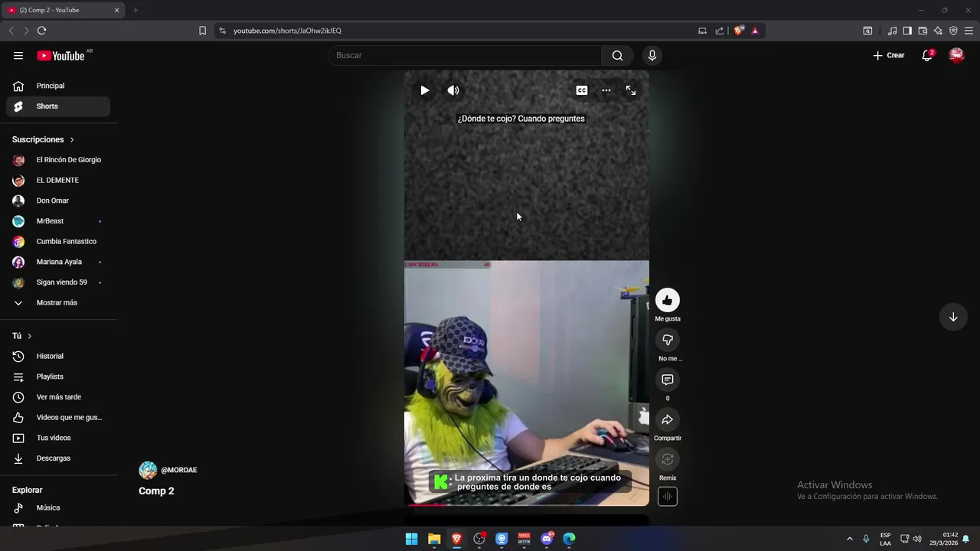Open Música under Explorar
This screenshot has width=980, height=551.
(58, 508)
